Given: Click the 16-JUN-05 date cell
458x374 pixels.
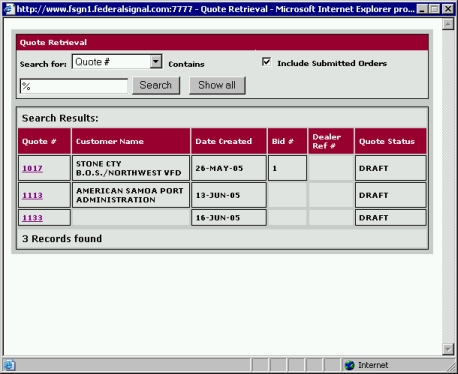Looking at the screenshot, I should click(229, 218).
